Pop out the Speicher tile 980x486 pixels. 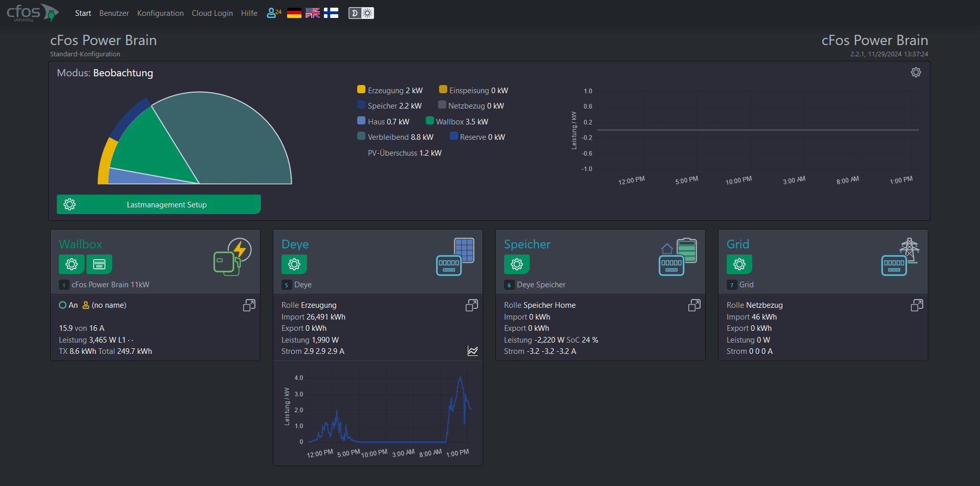(694, 305)
